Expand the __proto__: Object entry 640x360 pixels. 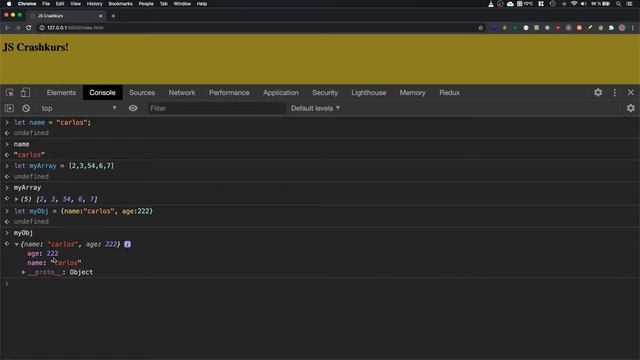[24, 272]
